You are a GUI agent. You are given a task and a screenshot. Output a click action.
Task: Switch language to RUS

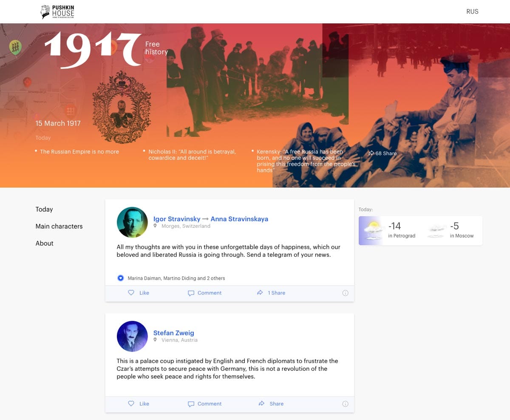472,11
